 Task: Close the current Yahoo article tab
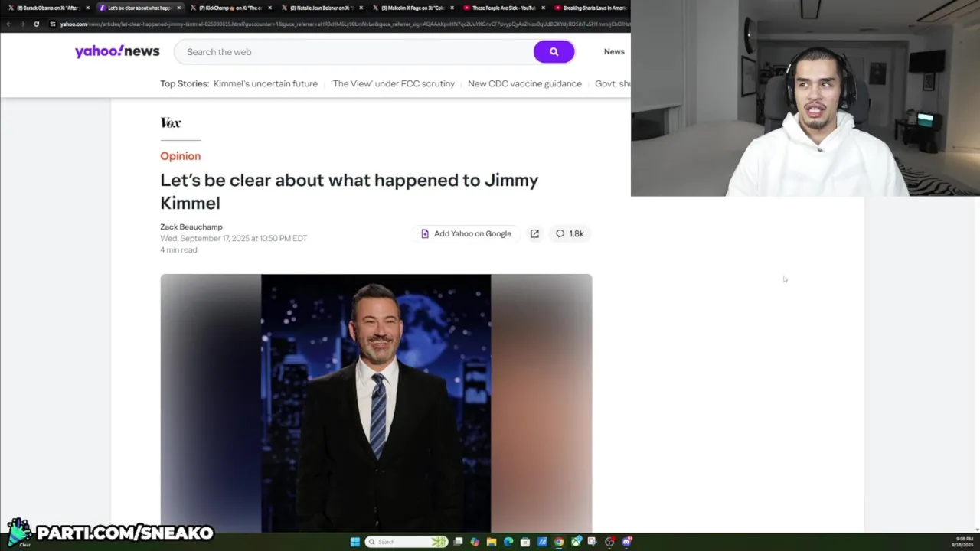point(178,8)
